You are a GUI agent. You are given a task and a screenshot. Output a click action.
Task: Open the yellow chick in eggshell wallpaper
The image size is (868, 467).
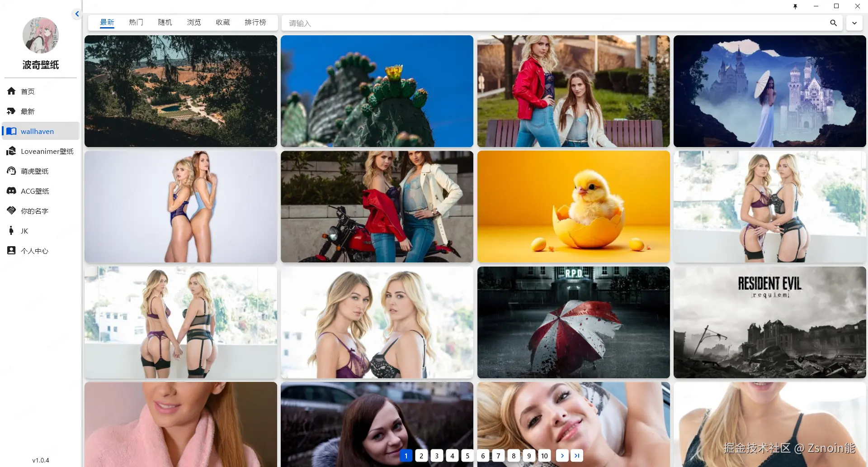coord(574,207)
